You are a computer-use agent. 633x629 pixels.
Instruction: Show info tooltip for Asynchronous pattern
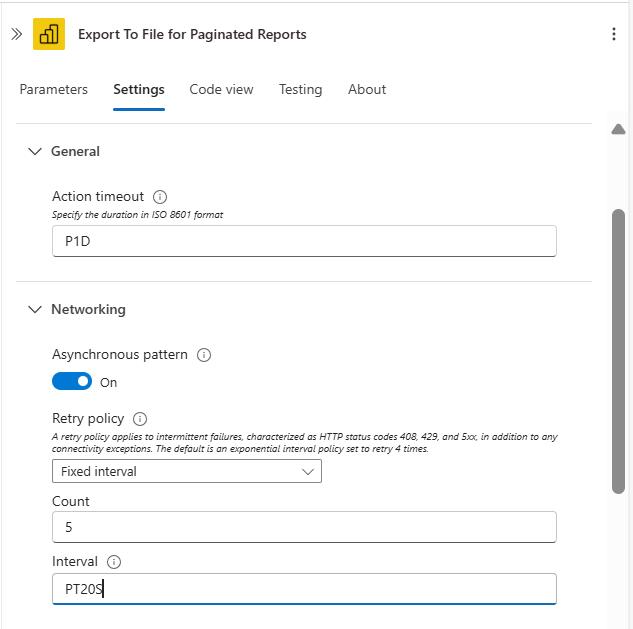pos(204,355)
